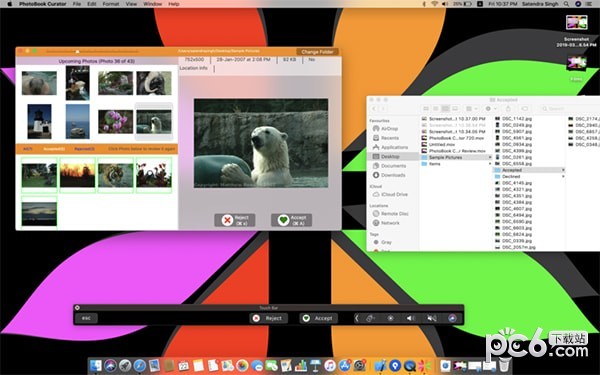Image resolution: width=600 pixels, height=375 pixels.
Task: Switch Finder to list view
Action: 435,109
